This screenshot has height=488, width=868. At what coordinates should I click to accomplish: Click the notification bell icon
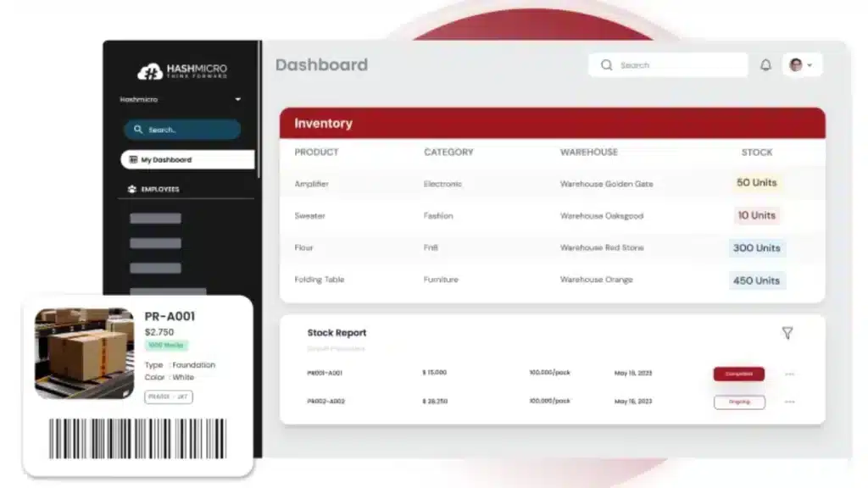pos(766,64)
